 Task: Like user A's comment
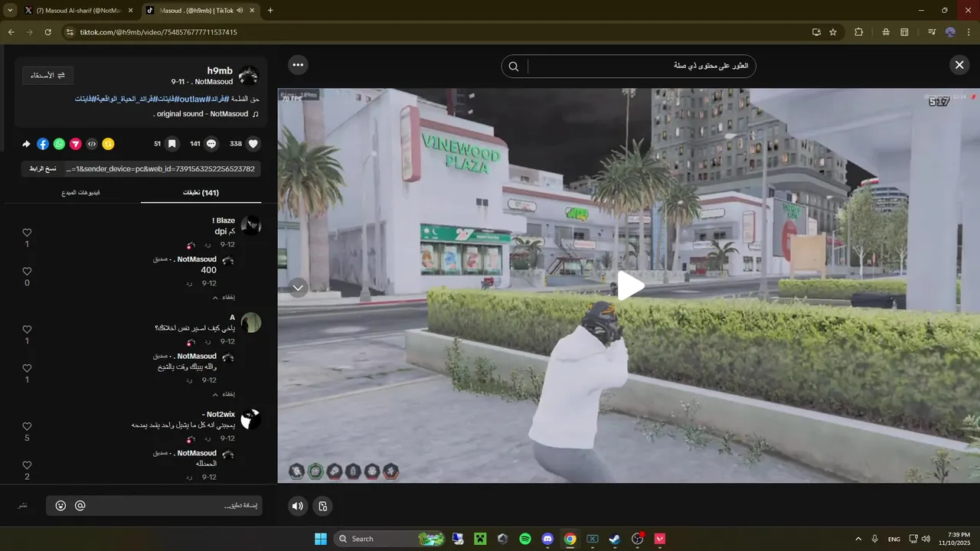pyautogui.click(x=27, y=330)
